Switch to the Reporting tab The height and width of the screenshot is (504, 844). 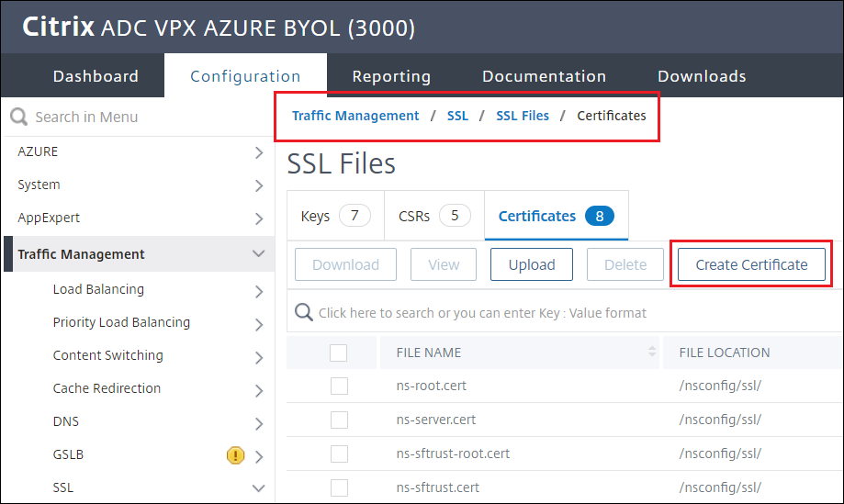[391, 76]
